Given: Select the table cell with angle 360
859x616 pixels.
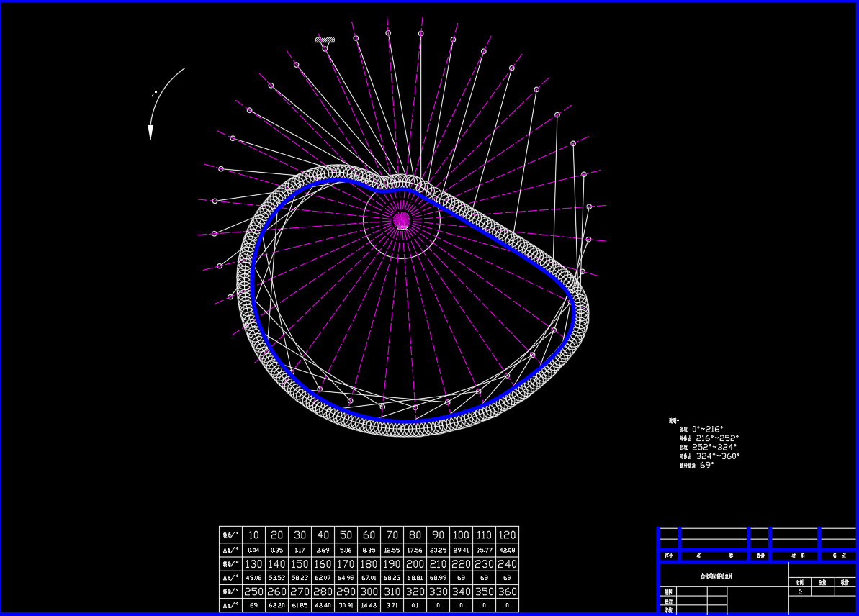Looking at the screenshot, I should pyautogui.click(x=507, y=592).
